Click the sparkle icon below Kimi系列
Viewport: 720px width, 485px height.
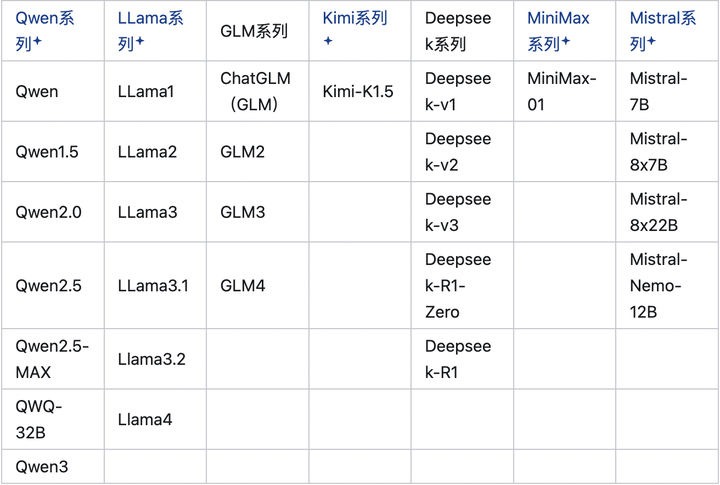tap(328, 42)
